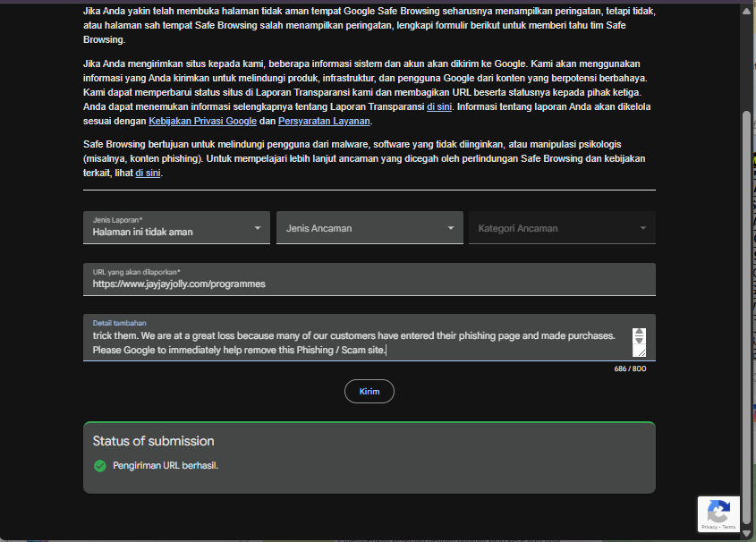Click the page vertical scrollbar thumb

click(746, 318)
